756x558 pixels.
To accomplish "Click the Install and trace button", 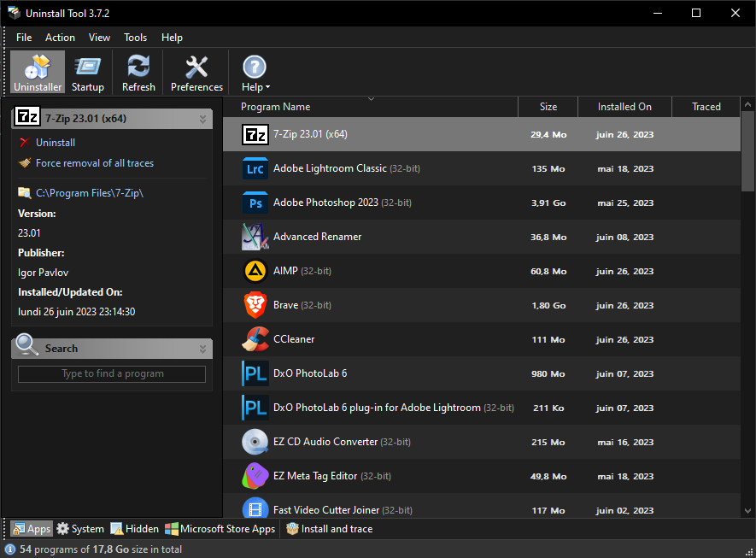I will (x=329, y=529).
